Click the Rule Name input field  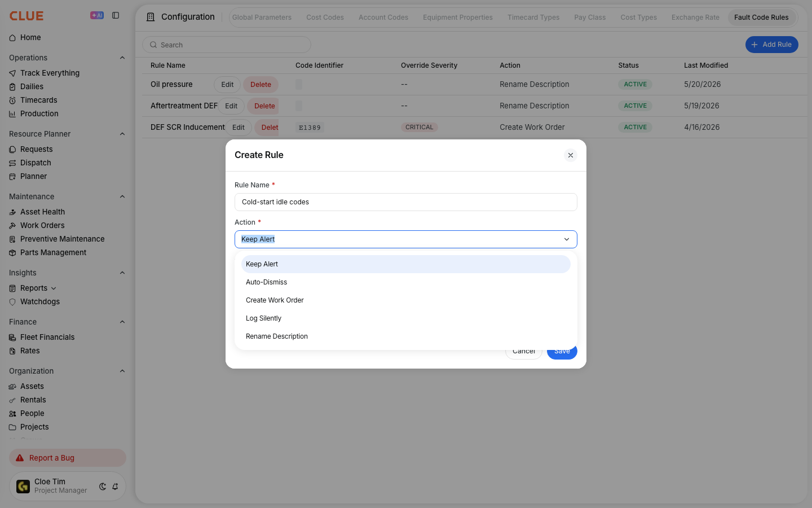click(x=406, y=202)
